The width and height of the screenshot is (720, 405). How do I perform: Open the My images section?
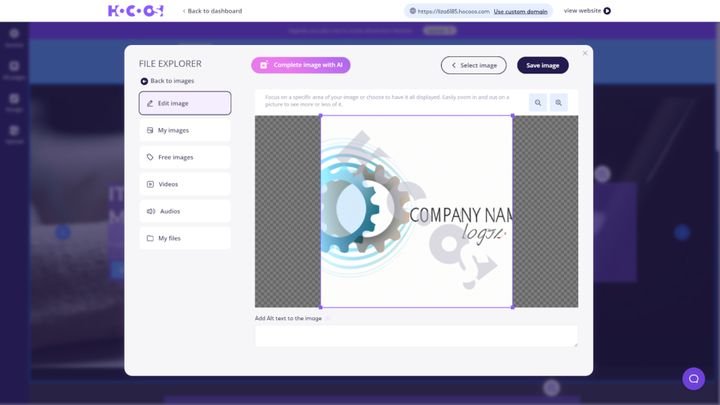185,130
